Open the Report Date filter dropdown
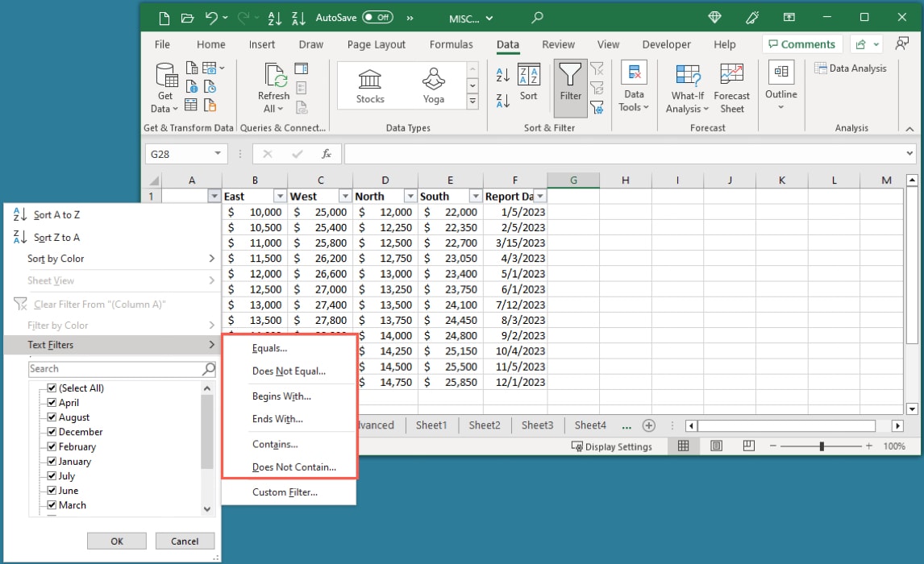The image size is (924, 564). click(x=539, y=196)
